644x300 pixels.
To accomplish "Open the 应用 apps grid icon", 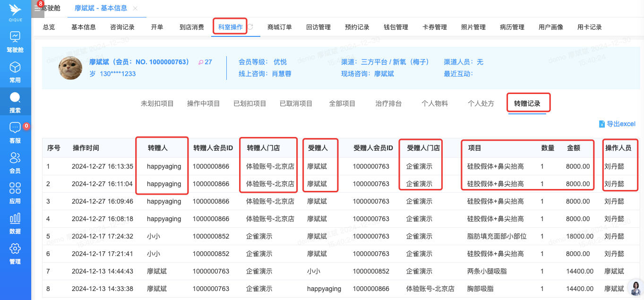I will coord(15,188).
